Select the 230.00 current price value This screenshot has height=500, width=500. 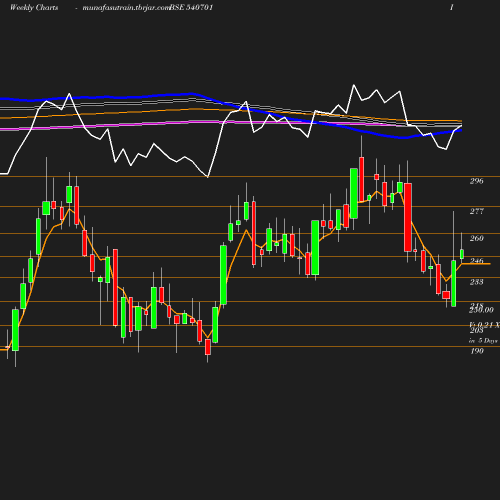click(x=481, y=310)
